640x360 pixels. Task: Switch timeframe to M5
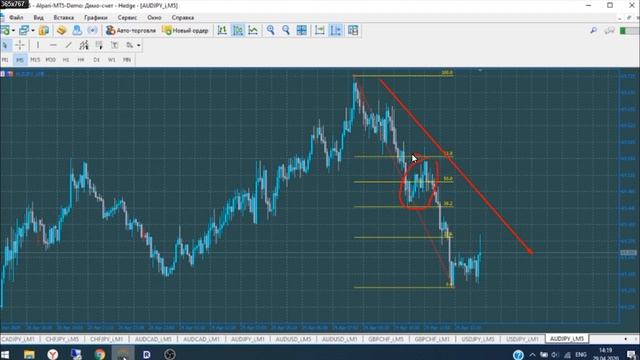click(x=20, y=60)
